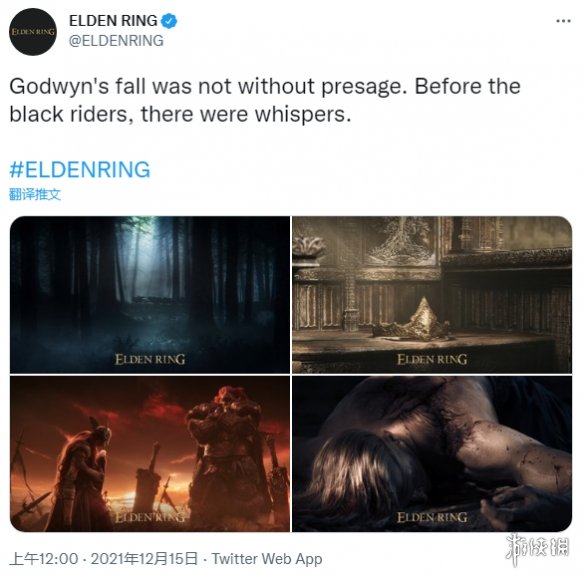Click the watermark logo in corner
The image size is (584, 577).
pos(538,549)
